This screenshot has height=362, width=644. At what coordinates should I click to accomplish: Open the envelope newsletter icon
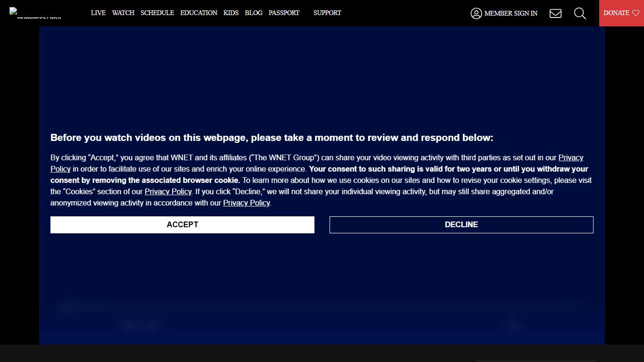click(555, 13)
